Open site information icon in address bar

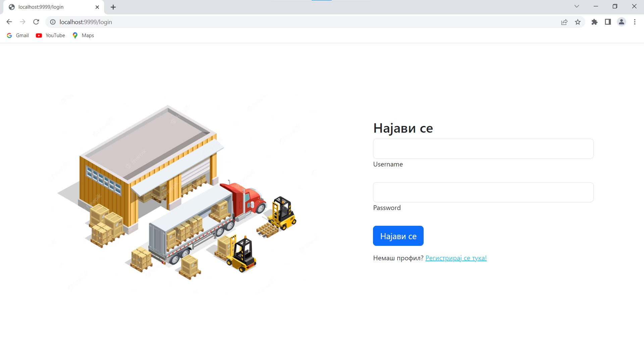[x=53, y=22]
